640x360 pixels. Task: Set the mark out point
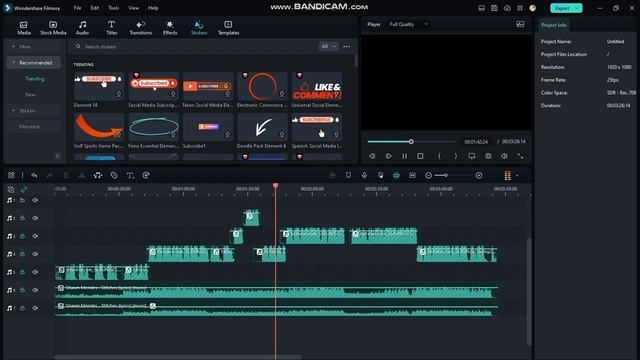(x=456, y=156)
